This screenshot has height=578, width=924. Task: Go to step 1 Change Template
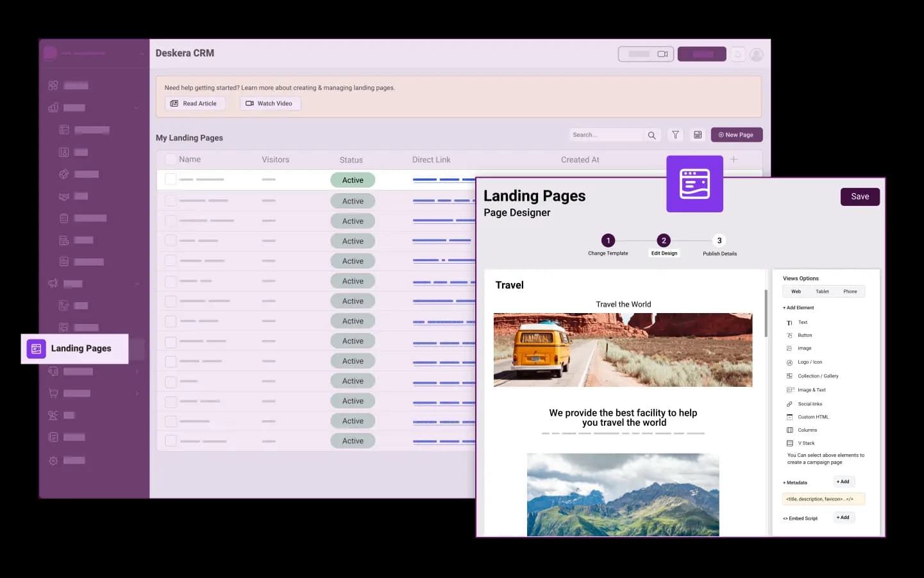(608, 244)
